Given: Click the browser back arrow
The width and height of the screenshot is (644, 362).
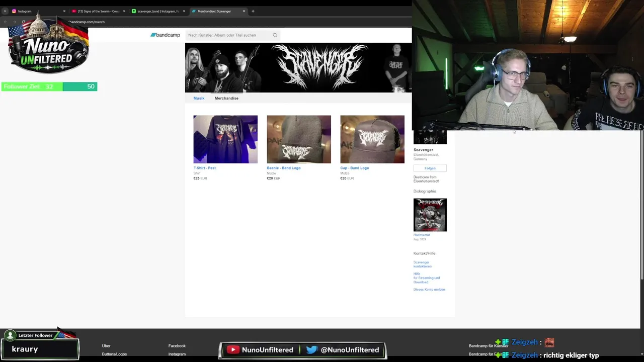Looking at the screenshot, I should point(6,22).
